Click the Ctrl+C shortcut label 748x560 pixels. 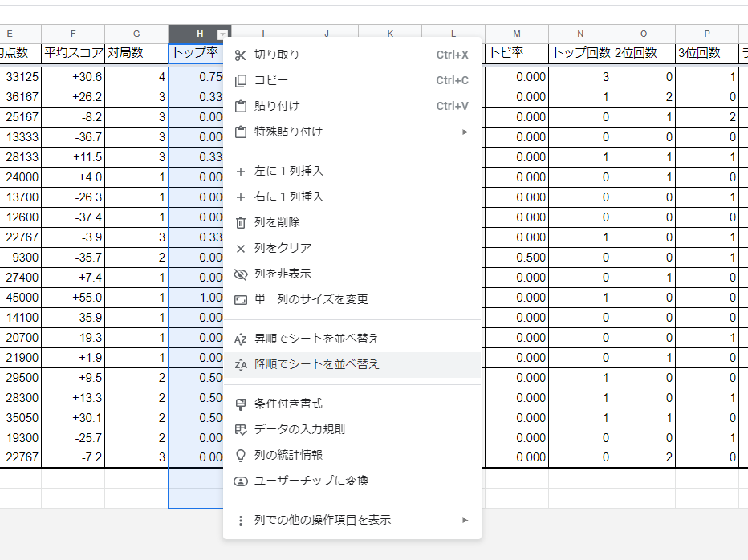452,80
